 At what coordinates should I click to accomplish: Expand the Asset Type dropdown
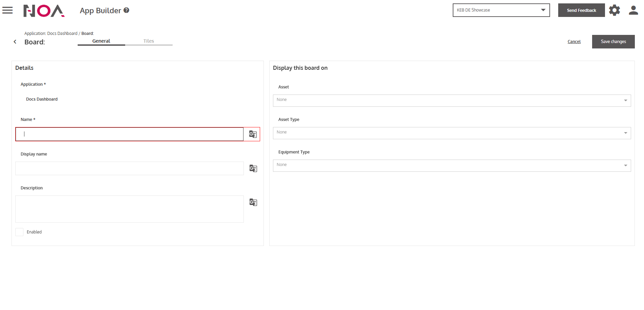tap(451, 133)
